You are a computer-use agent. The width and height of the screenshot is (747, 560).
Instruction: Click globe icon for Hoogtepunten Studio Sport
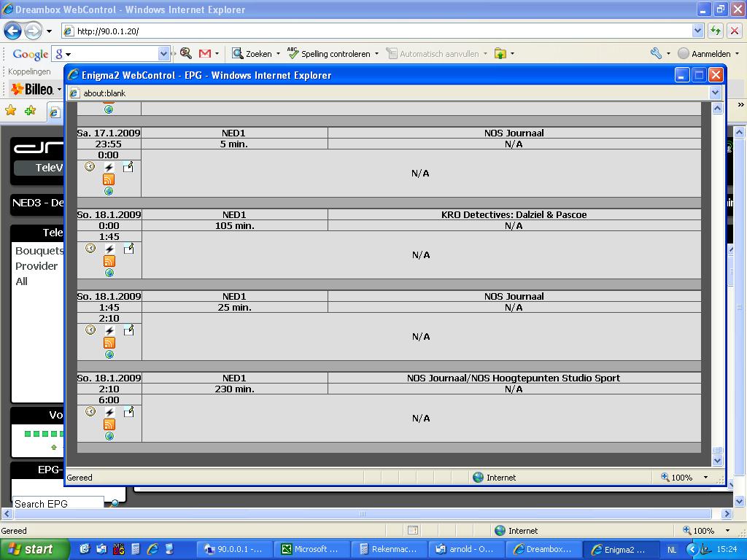pyautogui.click(x=109, y=436)
